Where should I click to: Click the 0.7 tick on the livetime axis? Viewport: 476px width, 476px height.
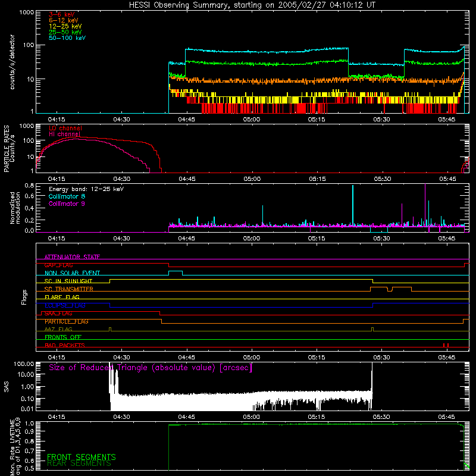(x=29, y=451)
